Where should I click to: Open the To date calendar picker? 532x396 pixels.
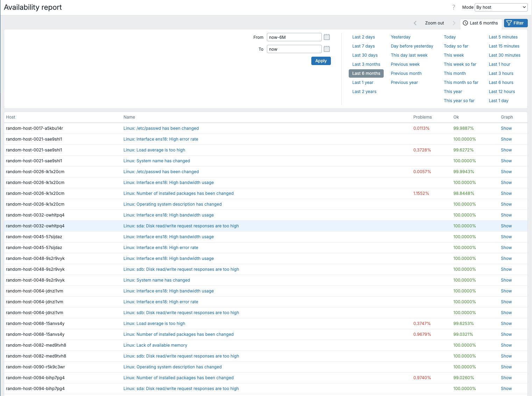click(x=327, y=49)
